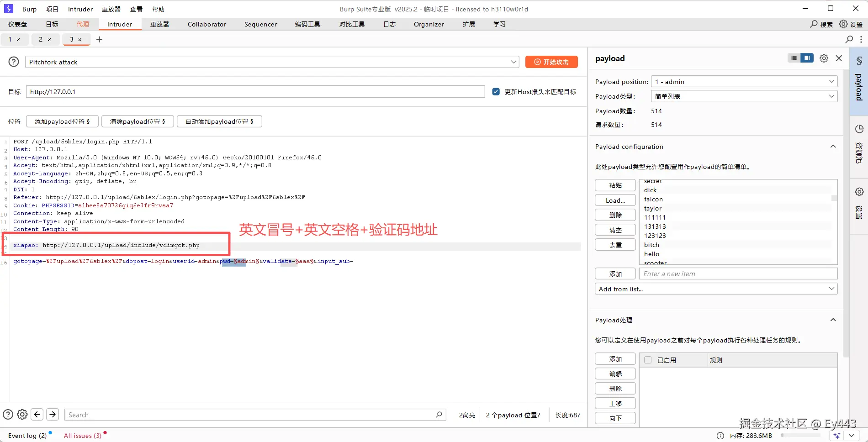The width and height of the screenshot is (868, 442).
Task: Toggle update Host header to match target
Action: 496,92
